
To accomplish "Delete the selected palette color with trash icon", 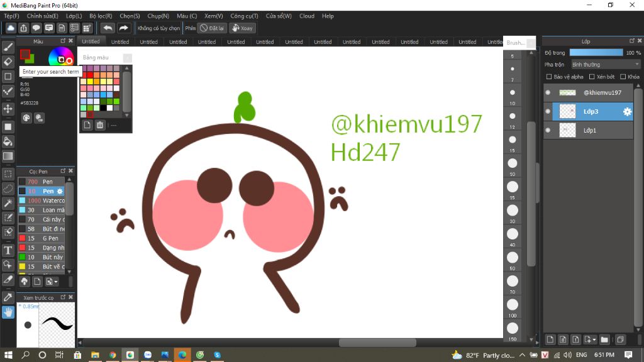I will coord(100,125).
